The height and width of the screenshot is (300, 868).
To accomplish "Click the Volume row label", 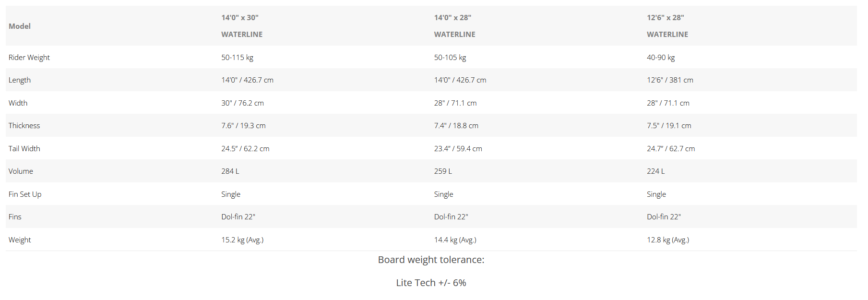I will tap(21, 171).
